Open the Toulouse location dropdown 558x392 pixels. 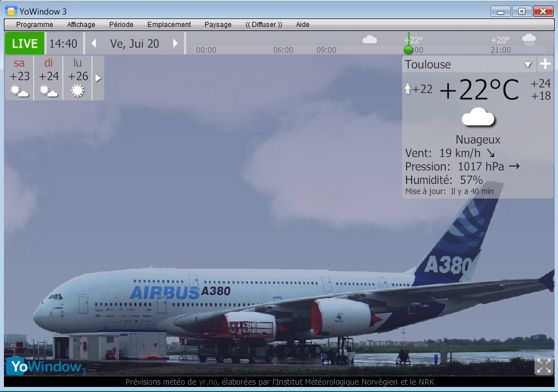(x=527, y=64)
